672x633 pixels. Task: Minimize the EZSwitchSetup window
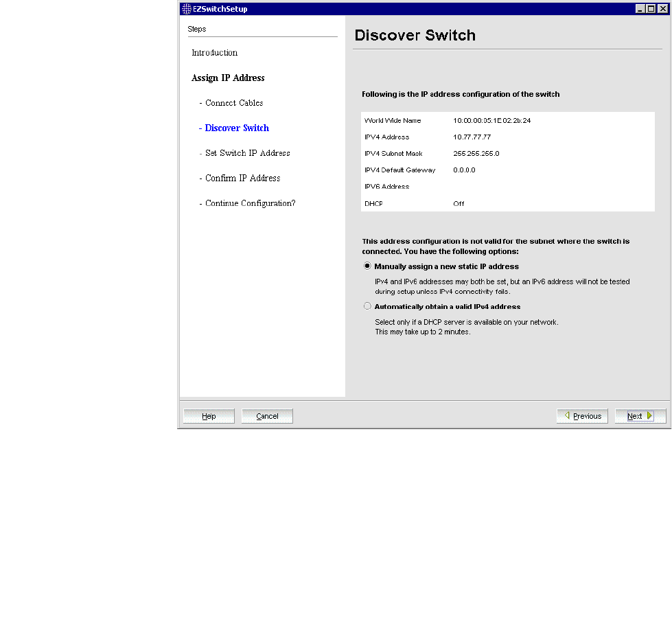tap(640, 8)
